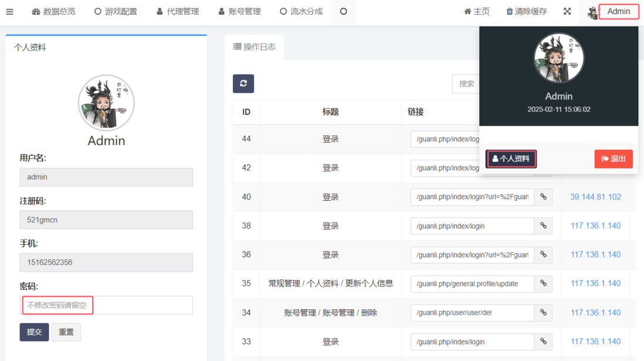This screenshot has height=361, width=644.
Task: Switch to the 操作日志 tab
Action: (255, 47)
